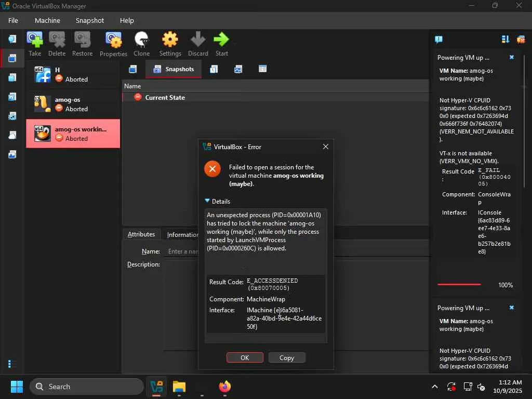The image size is (532, 399).
Task: Click OK in the error dialog
Action: tap(245, 357)
